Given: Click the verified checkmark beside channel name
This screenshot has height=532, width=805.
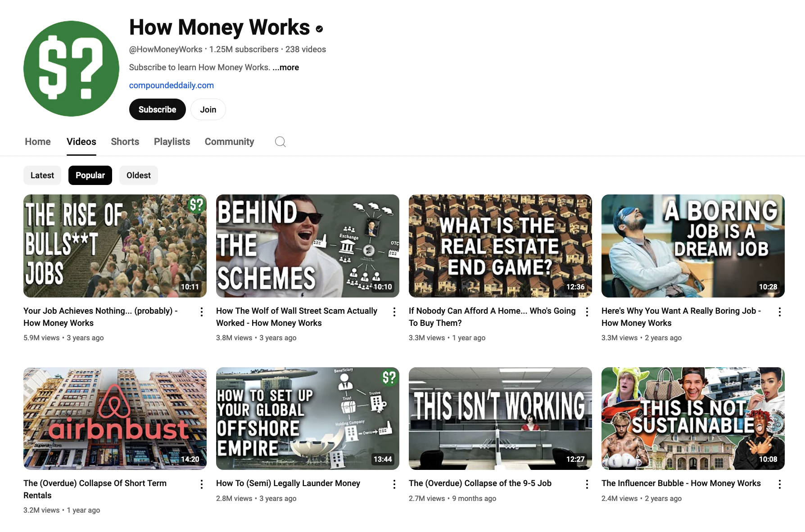Looking at the screenshot, I should point(319,29).
